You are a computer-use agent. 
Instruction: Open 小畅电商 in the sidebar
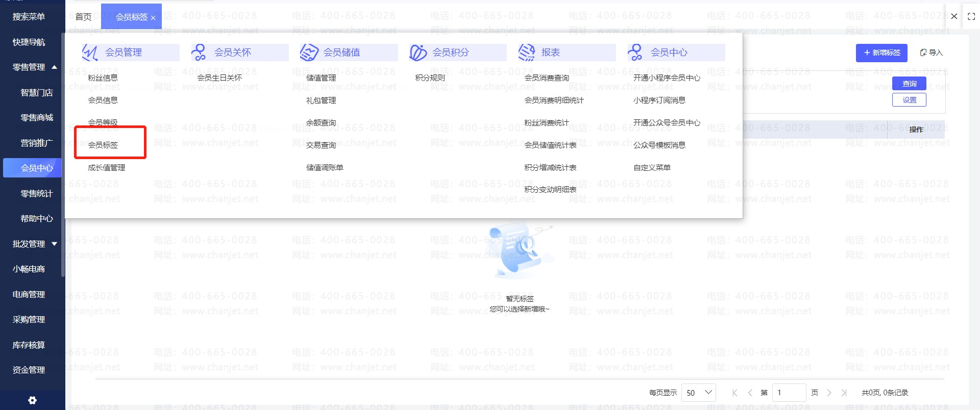[29, 269]
